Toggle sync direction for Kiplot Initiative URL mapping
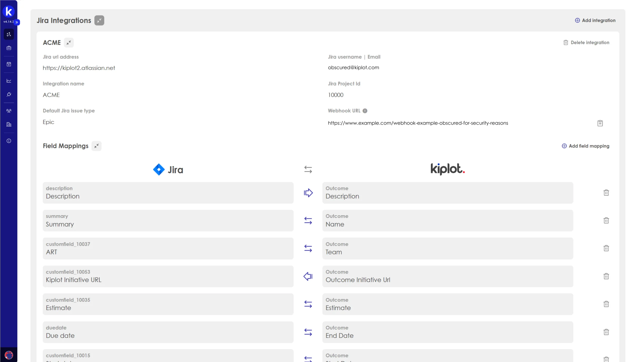This screenshot has height=362, width=644. (x=308, y=277)
